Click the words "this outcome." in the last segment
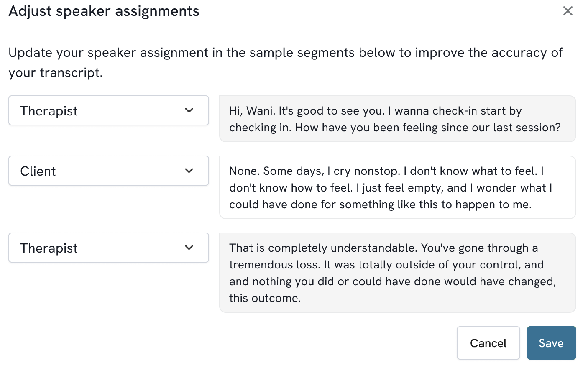 point(265,298)
